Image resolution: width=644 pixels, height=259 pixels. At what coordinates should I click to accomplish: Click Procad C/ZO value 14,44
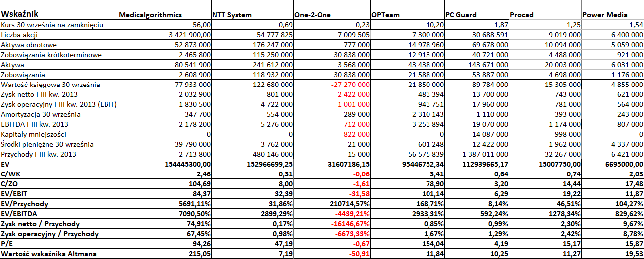coord(545,184)
